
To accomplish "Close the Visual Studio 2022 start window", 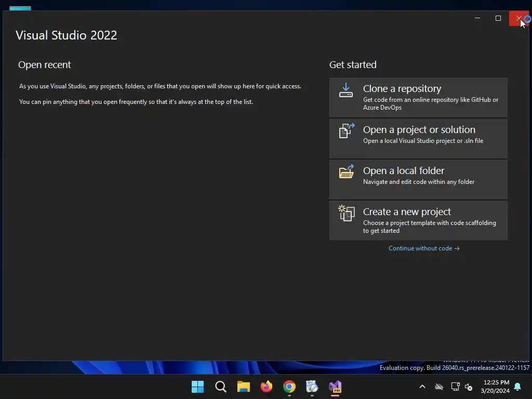I will click(519, 18).
